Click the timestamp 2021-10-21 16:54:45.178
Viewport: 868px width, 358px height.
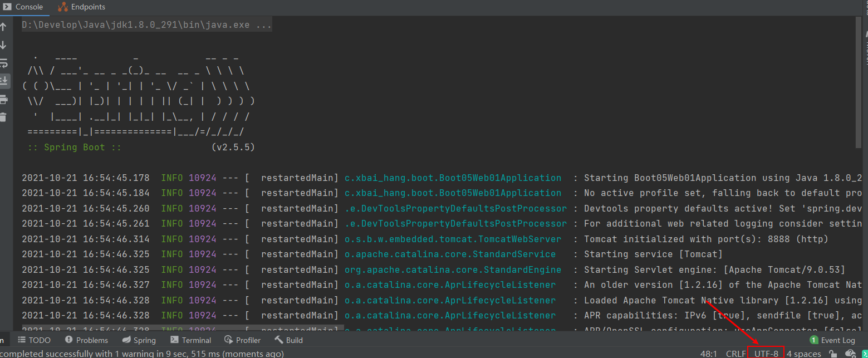tap(86, 178)
